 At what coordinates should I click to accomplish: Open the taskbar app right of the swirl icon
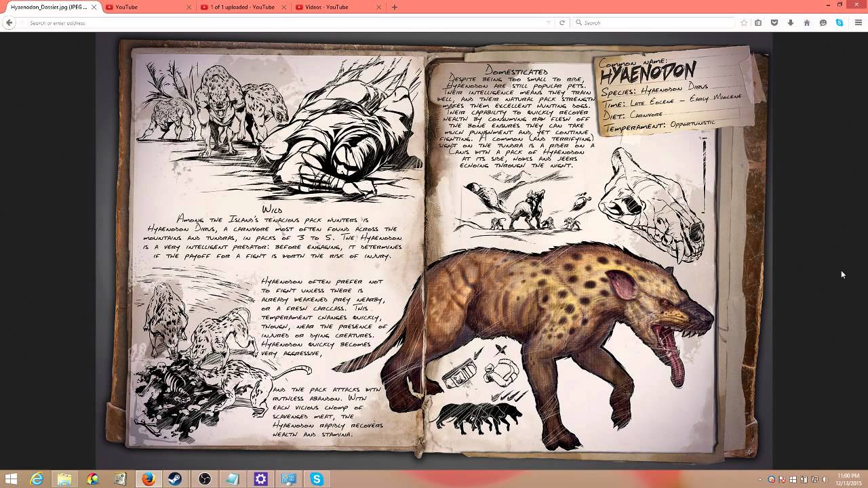tap(120, 479)
